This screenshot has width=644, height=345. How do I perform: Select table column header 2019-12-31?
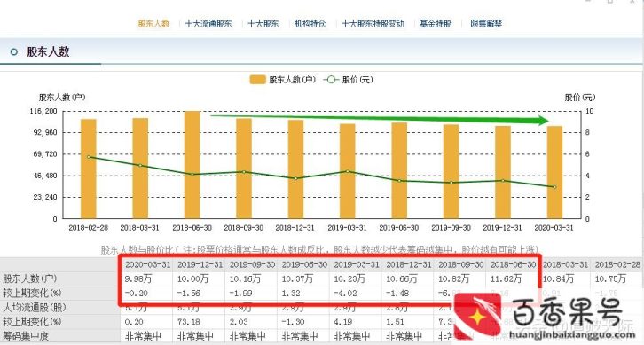tap(200, 265)
